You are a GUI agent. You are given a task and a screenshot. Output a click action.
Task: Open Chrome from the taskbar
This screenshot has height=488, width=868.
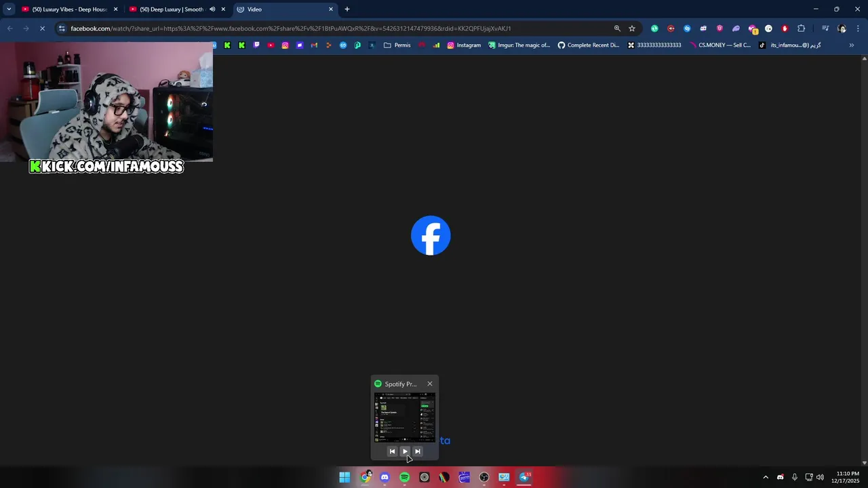pos(366,477)
